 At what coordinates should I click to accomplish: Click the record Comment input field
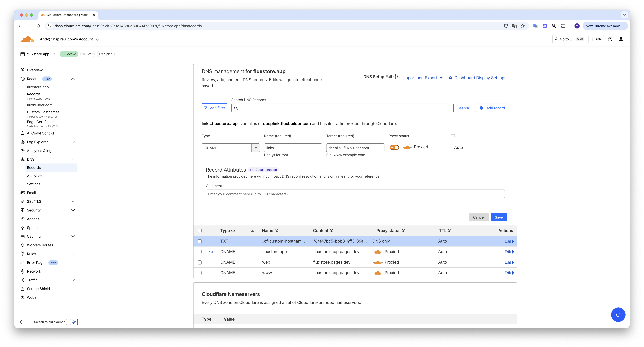click(355, 194)
